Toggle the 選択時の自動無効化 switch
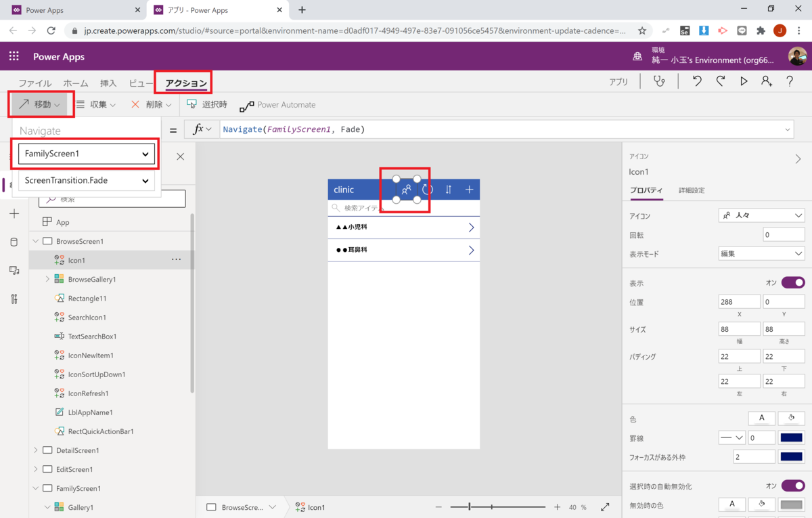812x518 pixels. pyautogui.click(x=793, y=485)
